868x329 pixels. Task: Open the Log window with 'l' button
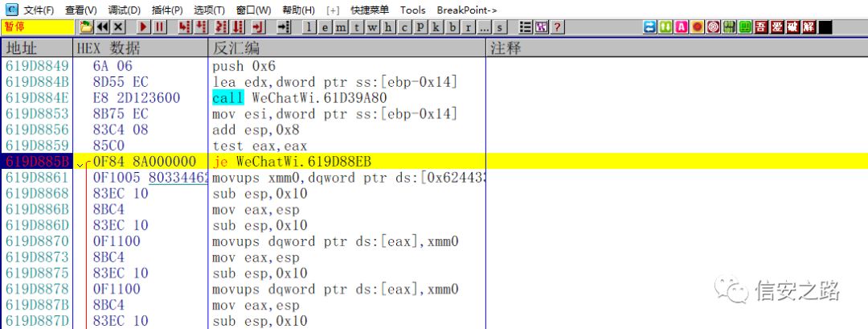tap(309, 27)
